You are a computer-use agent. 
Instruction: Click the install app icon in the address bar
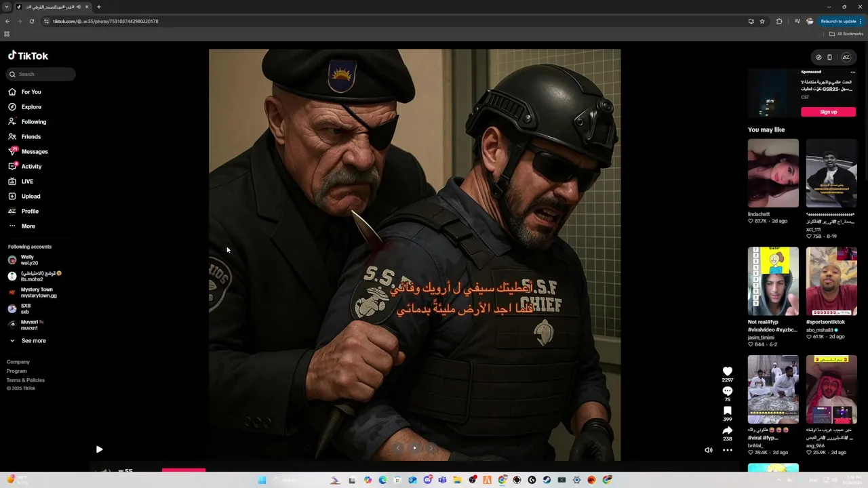point(751,21)
